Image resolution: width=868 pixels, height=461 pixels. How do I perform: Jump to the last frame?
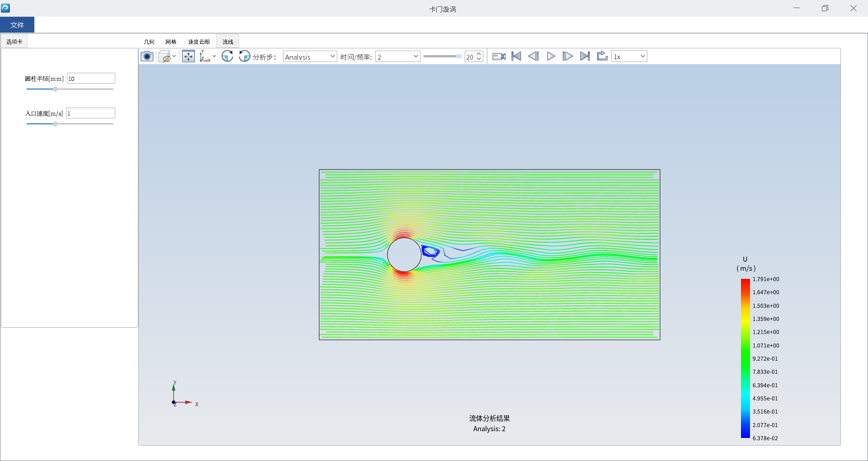[585, 56]
